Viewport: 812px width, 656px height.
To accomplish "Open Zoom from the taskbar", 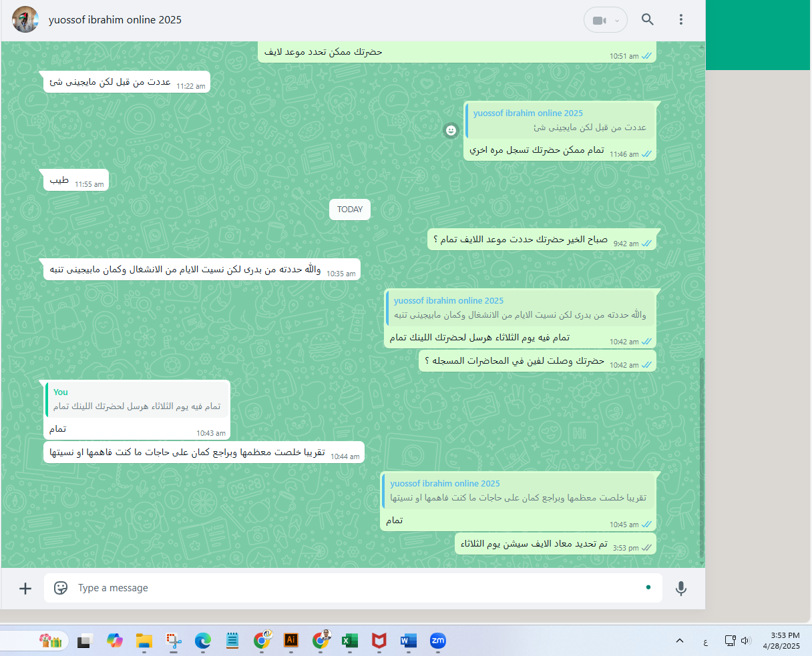I will point(438,641).
